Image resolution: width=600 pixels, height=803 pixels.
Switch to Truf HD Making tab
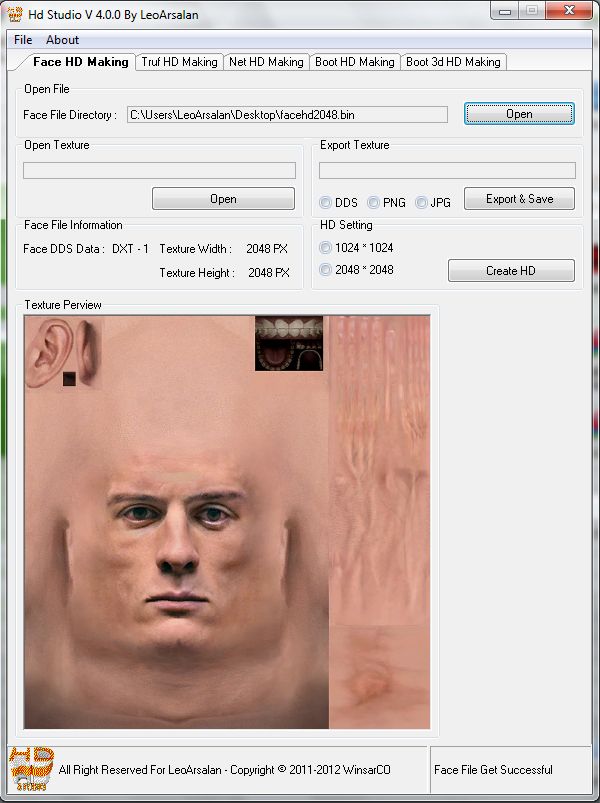click(178, 62)
